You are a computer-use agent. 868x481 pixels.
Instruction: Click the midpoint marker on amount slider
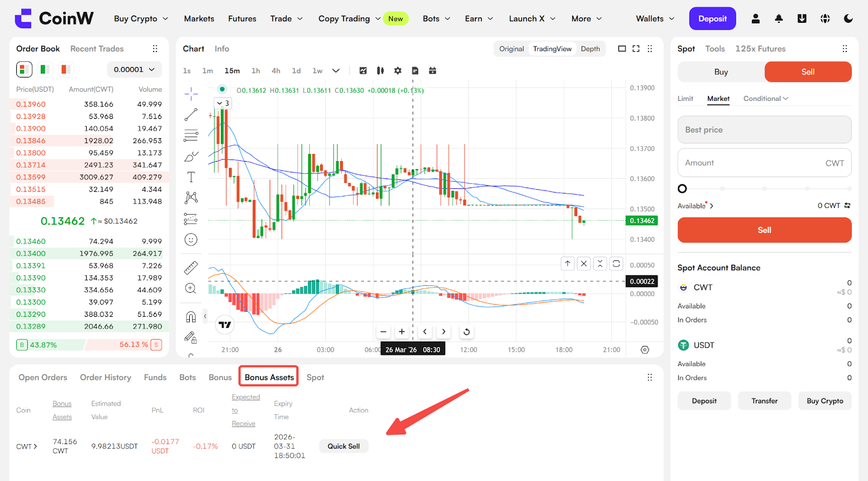(764, 189)
